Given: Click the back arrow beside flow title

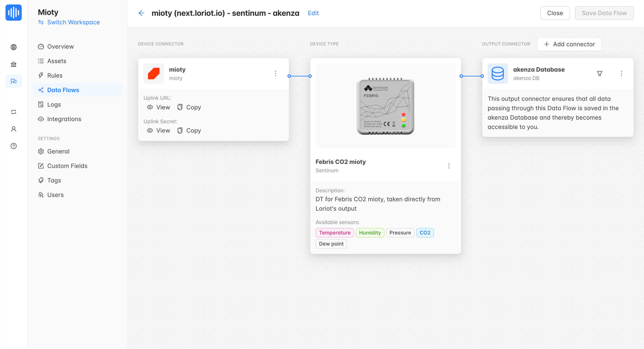Looking at the screenshot, I should [x=141, y=13].
